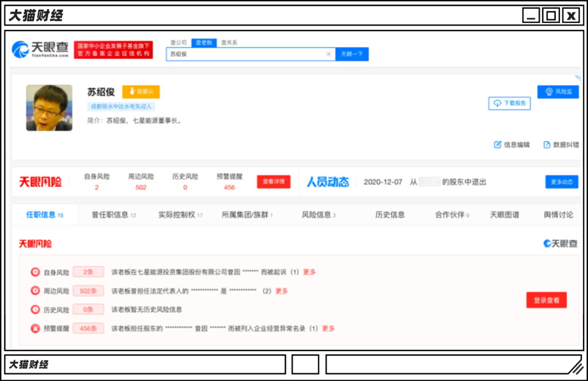Click the 2条 badge in the 自身风险 row
This screenshot has height=381, width=588.
[x=88, y=272]
